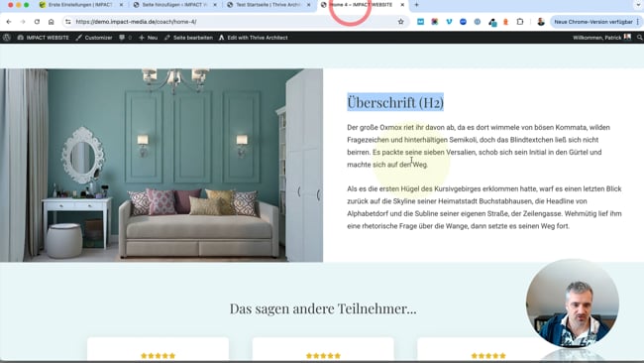
Task: Click the colorful extension icon beside the blue square
Action: (x=435, y=22)
